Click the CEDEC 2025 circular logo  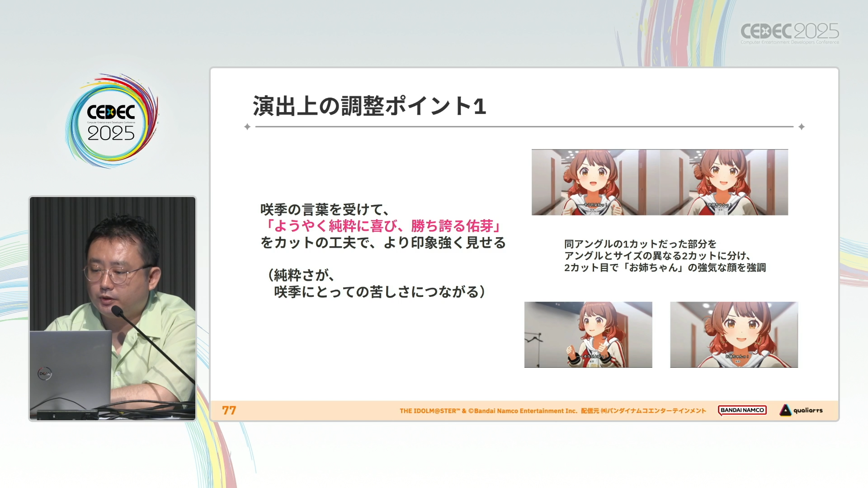111,121
